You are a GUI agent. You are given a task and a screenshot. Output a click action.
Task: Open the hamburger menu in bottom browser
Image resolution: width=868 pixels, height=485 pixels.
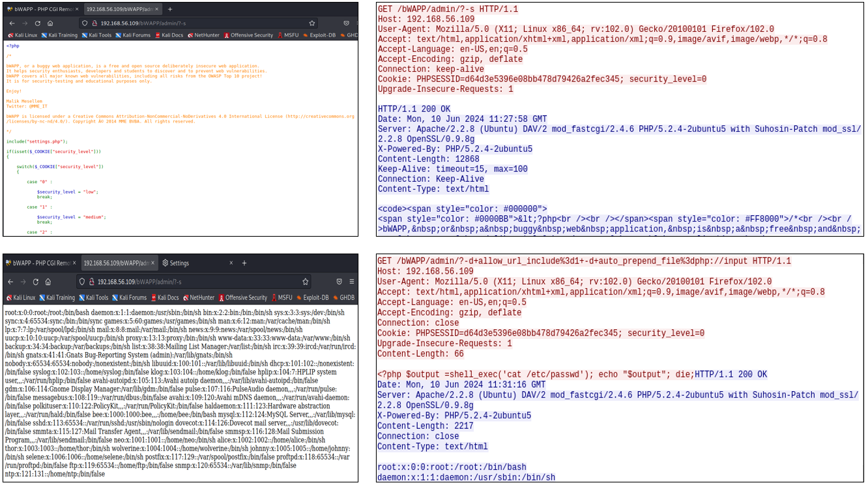pos(352,282)
